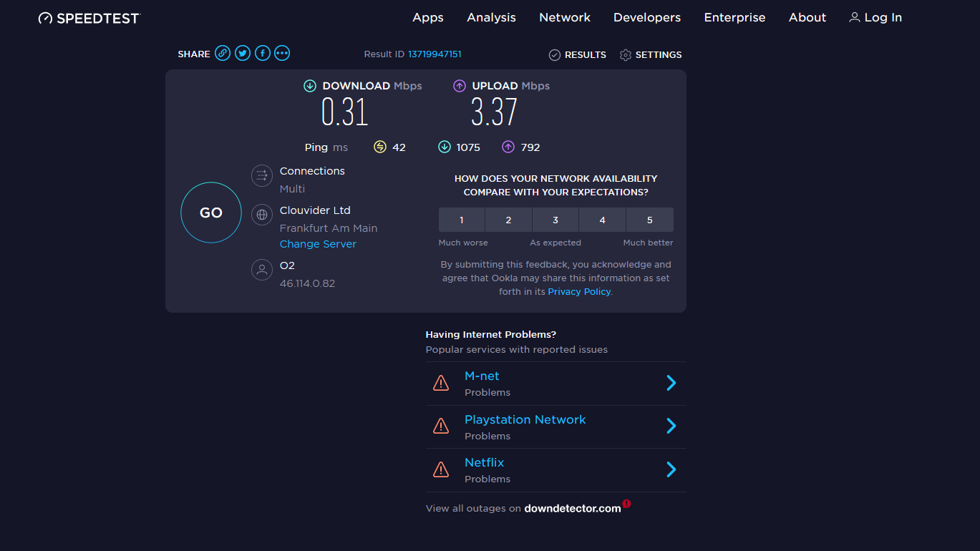The width and height of the screenshot is (980, 551).
Task: Open more share options ellipsis icon
Action: click(282, 53)
